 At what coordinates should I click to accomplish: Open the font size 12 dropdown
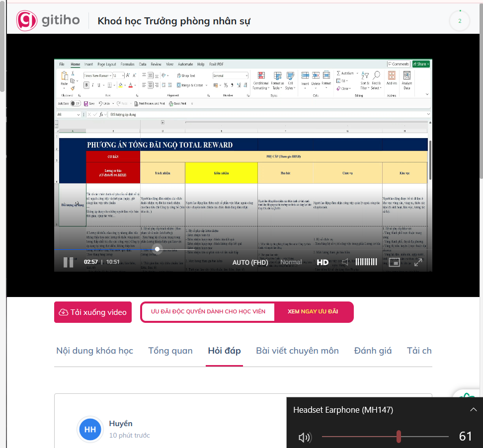click(118, 75)
